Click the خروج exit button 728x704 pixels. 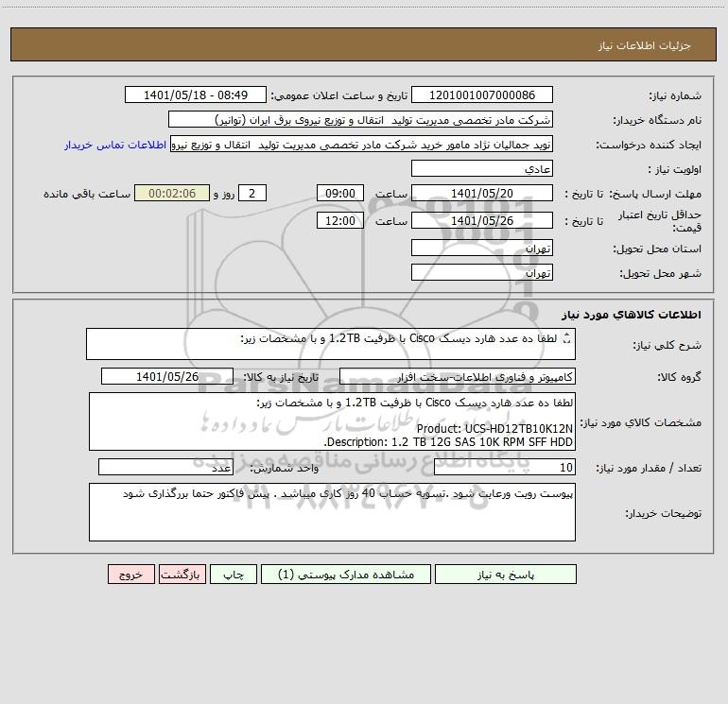point(130,575)
